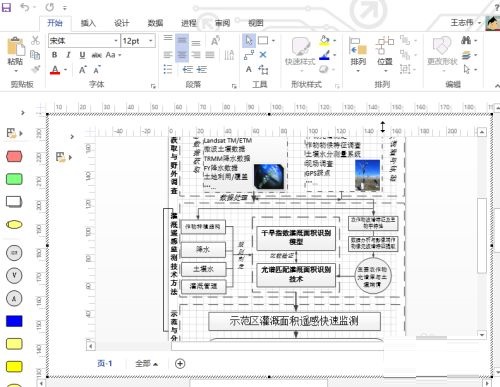Viewport: 500px width, 387px height.
Task: Toggle Underline formatting
Action: pyautogui.click(x=82, y=55)
